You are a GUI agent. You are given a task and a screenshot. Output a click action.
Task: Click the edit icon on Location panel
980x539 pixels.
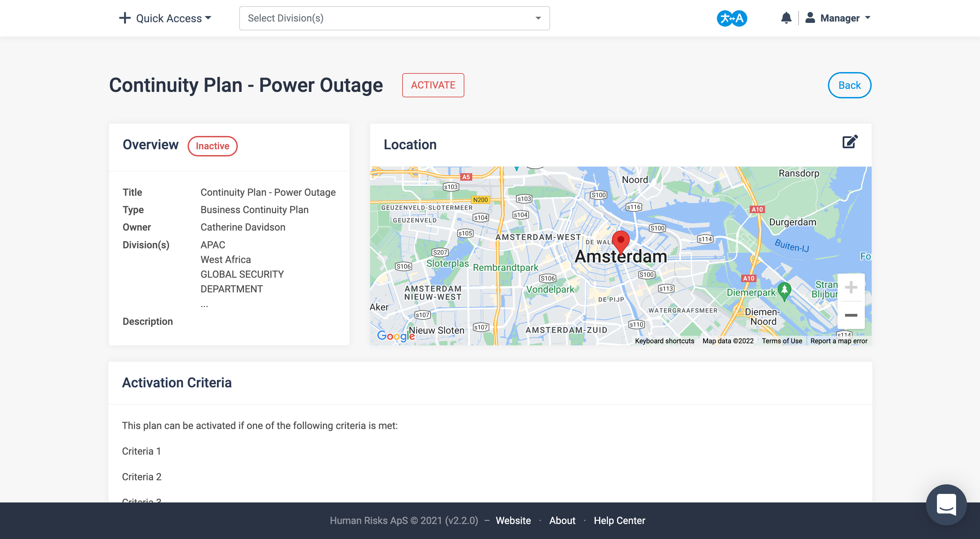coord(850,143)
